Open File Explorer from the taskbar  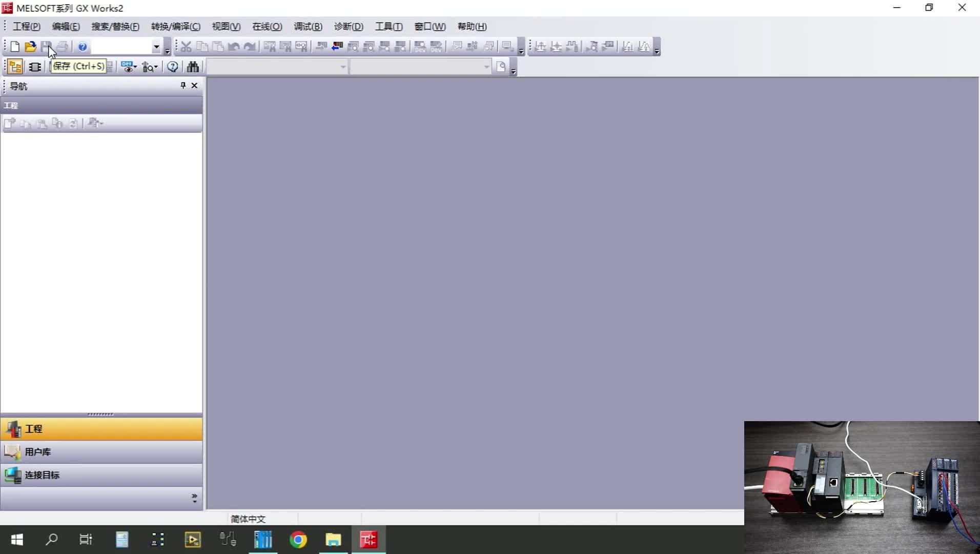pos(333,540)
